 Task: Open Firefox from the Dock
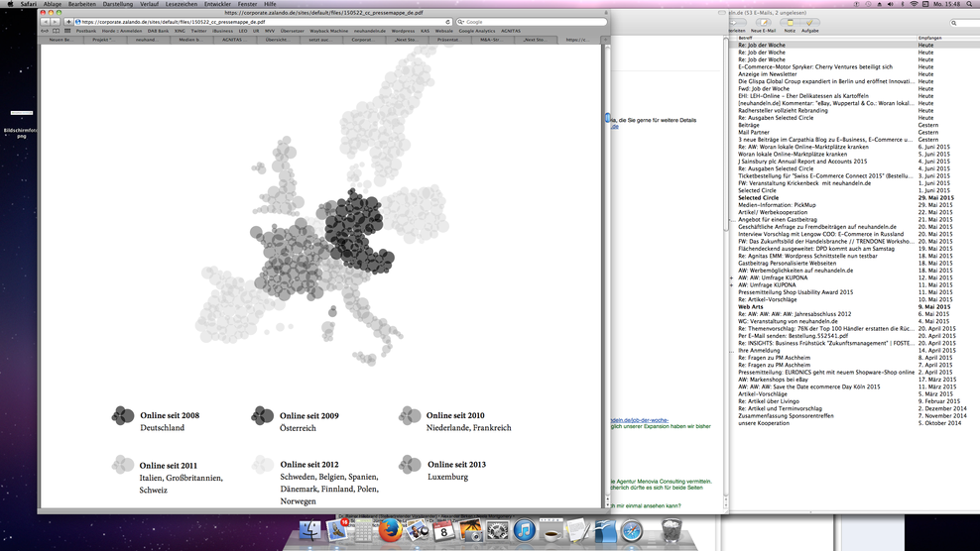390,531
